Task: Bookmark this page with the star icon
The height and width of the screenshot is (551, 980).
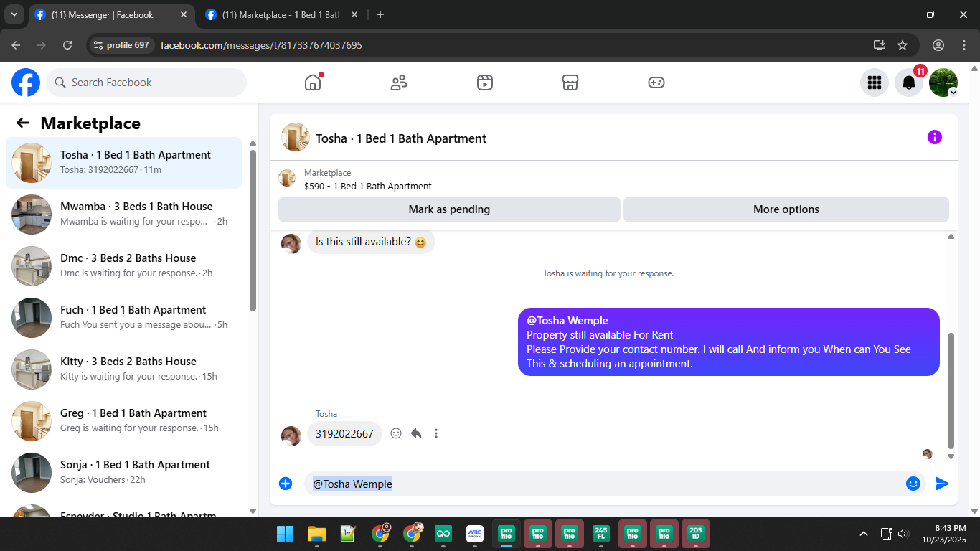Action: [903, 45]
